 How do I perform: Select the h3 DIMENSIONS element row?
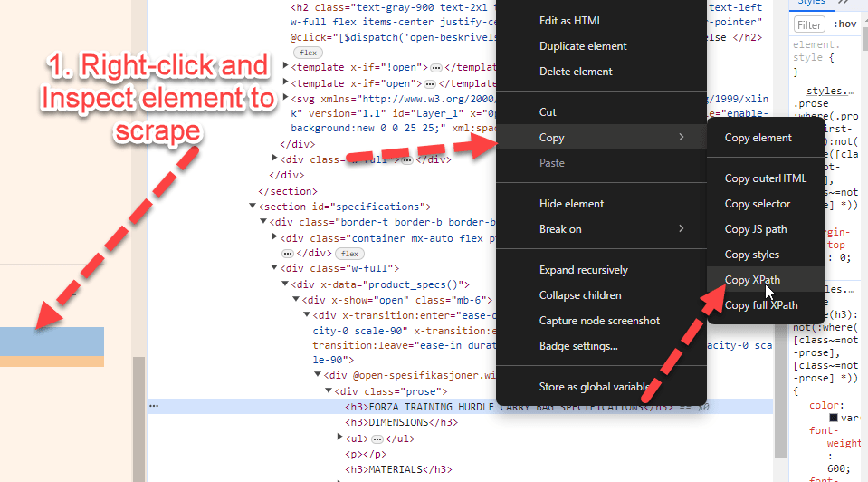click(400, 422)
